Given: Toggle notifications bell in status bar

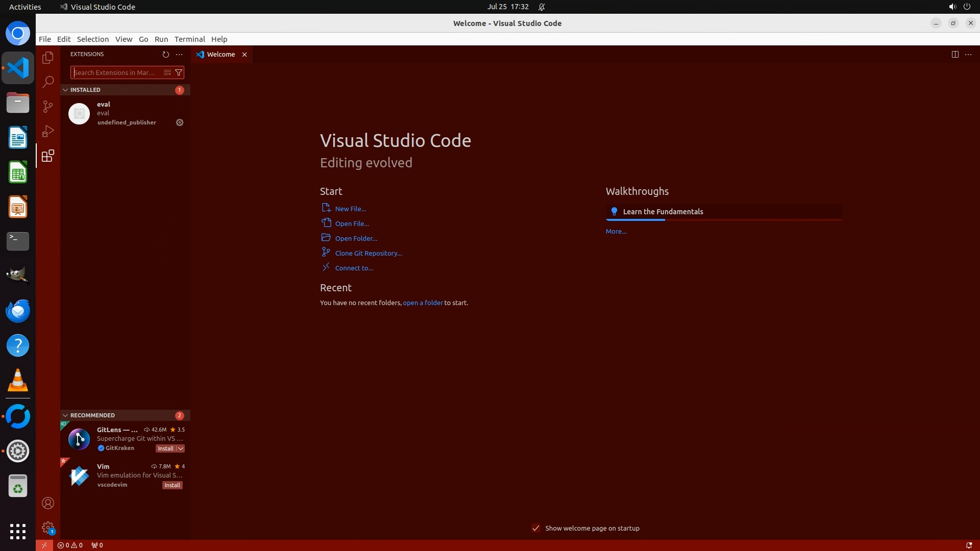Looking at the screenshot, I should coord(969,545).
